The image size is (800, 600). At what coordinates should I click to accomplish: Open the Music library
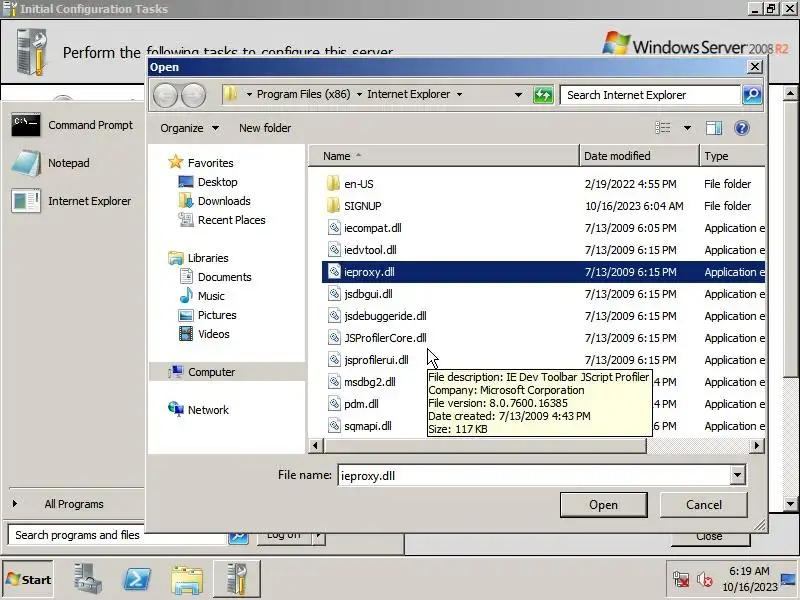pos(211,296)
